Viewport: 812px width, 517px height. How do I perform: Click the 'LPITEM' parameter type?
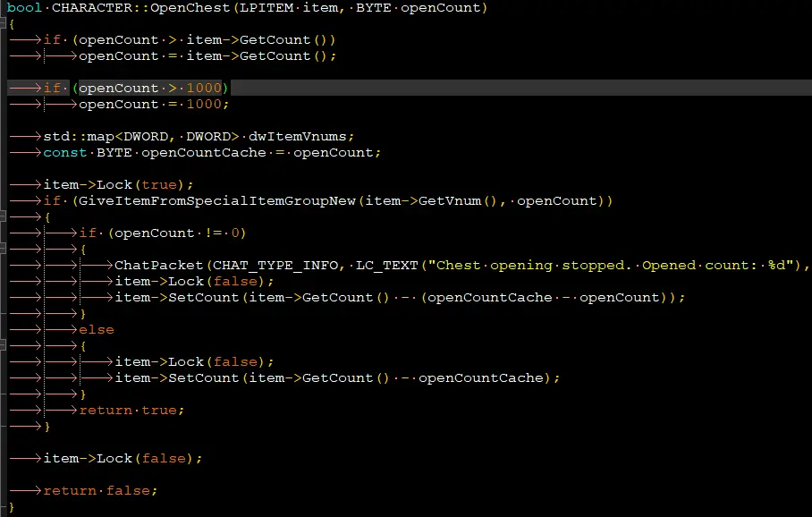click(x=266, y=8)
